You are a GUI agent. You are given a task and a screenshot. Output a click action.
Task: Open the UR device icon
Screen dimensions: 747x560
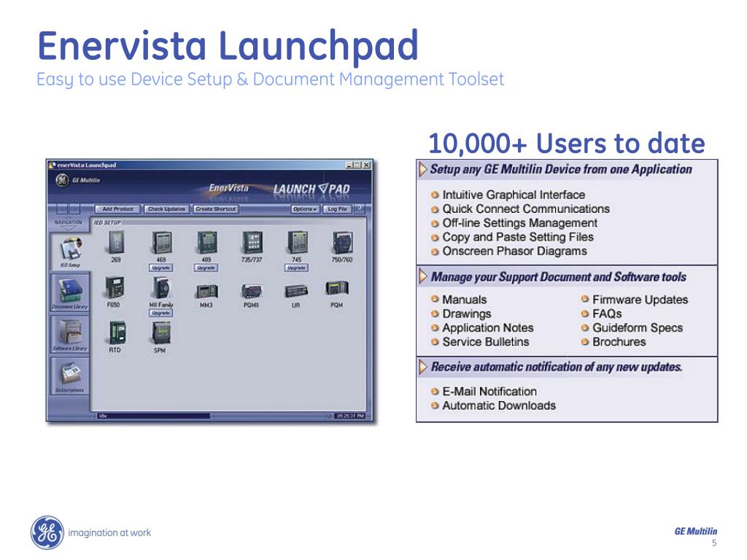296,290
